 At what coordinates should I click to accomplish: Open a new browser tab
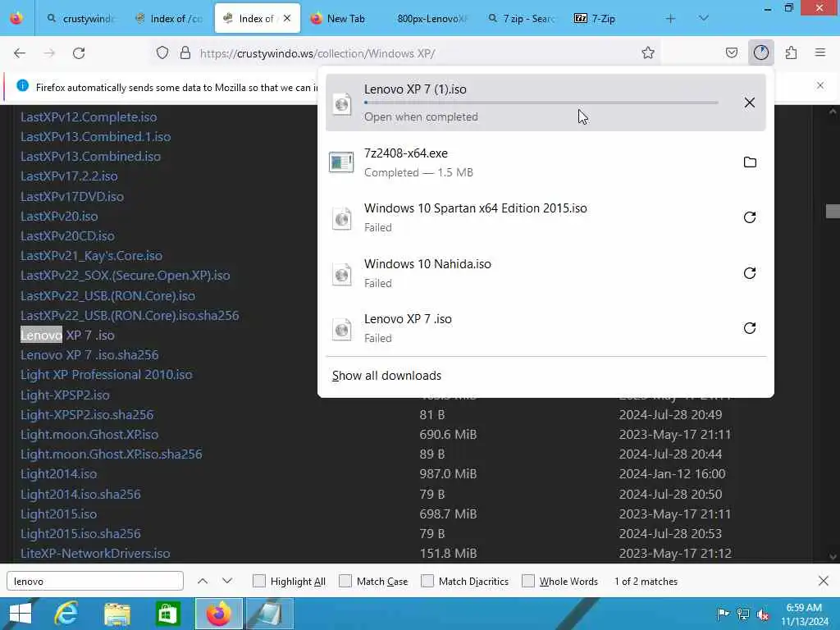click(x=670, y=18)
